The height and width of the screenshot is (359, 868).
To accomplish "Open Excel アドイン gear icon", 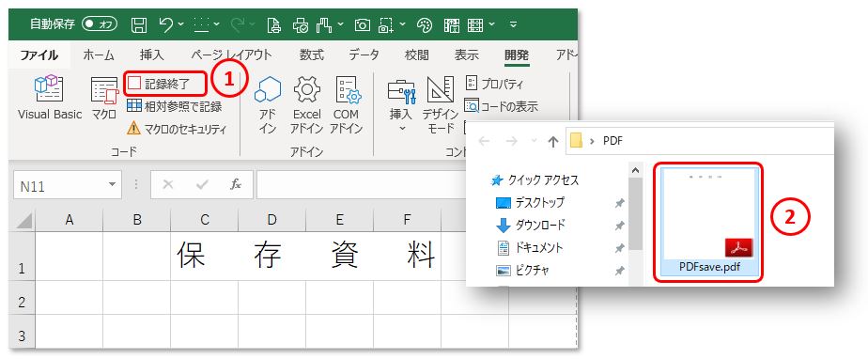I will pos(307,104).
